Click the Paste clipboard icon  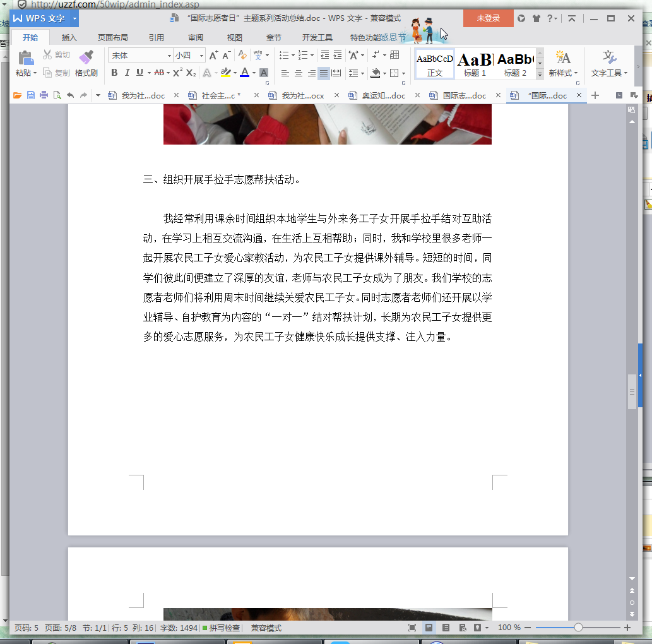pyautogui.click(x=26, y=58)
